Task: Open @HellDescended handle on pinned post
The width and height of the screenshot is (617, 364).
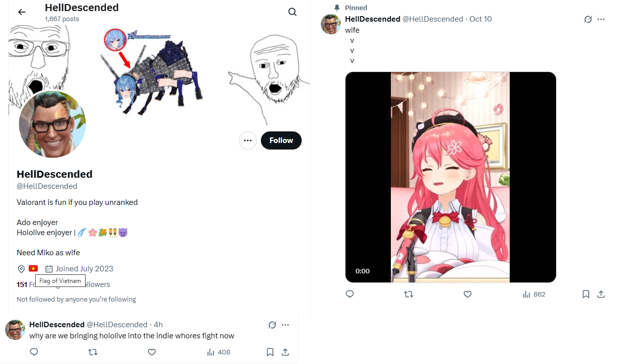Action: click(x=433, y=19)
